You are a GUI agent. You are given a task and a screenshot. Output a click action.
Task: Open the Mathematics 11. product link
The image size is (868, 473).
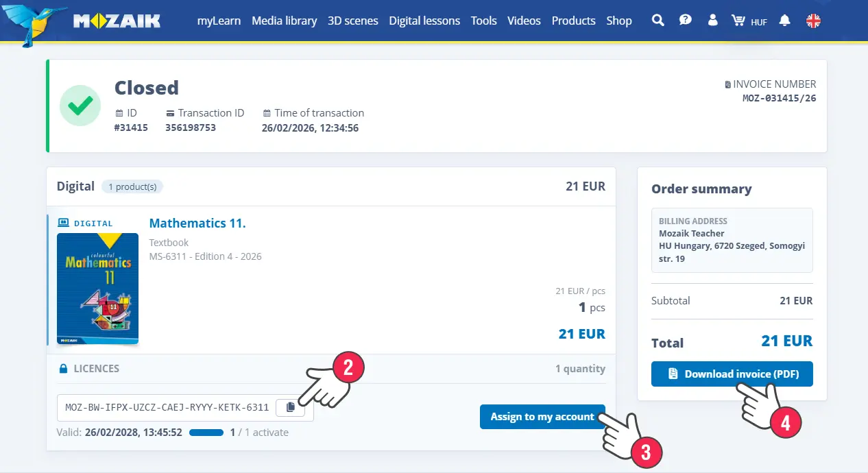197,223
